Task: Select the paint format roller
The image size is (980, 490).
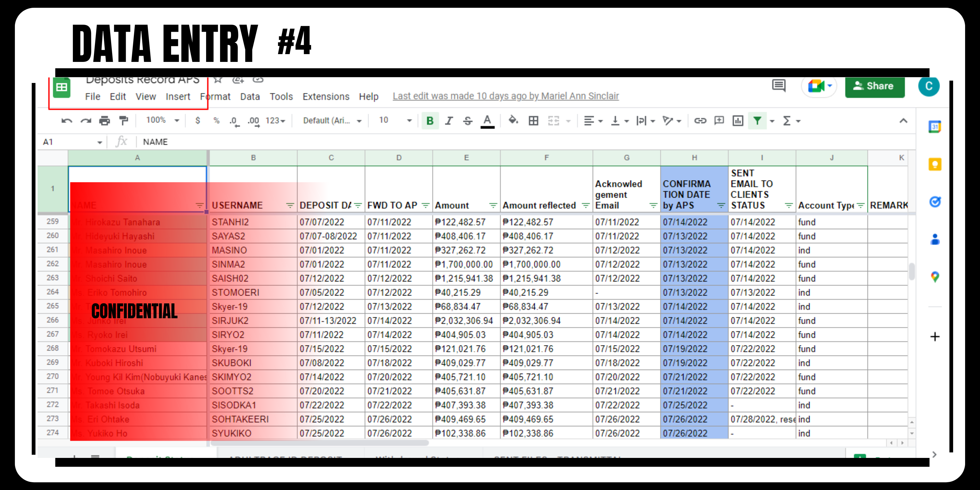Action: tap(123, 121)
